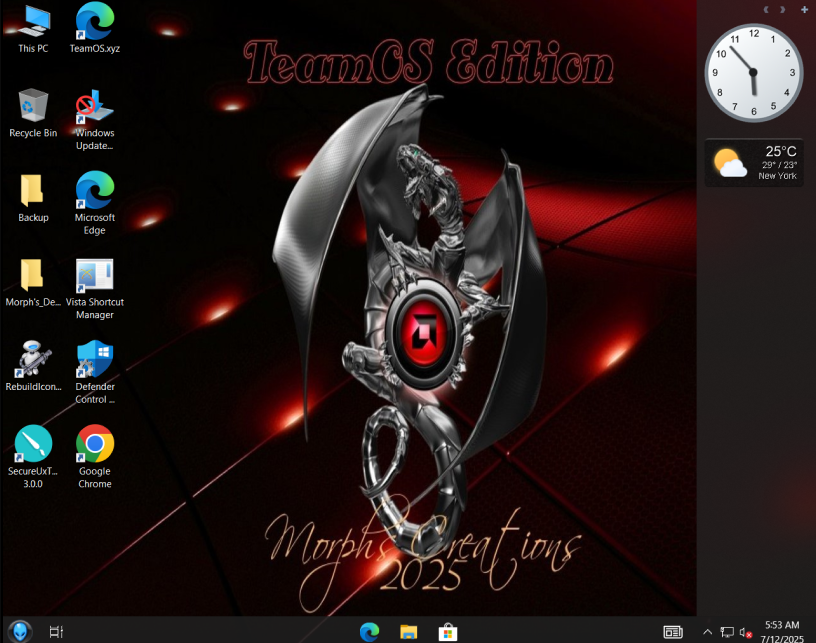Go to previous gadgets page arrow
This screenshot has height=643, width=816.
[766, 9]
